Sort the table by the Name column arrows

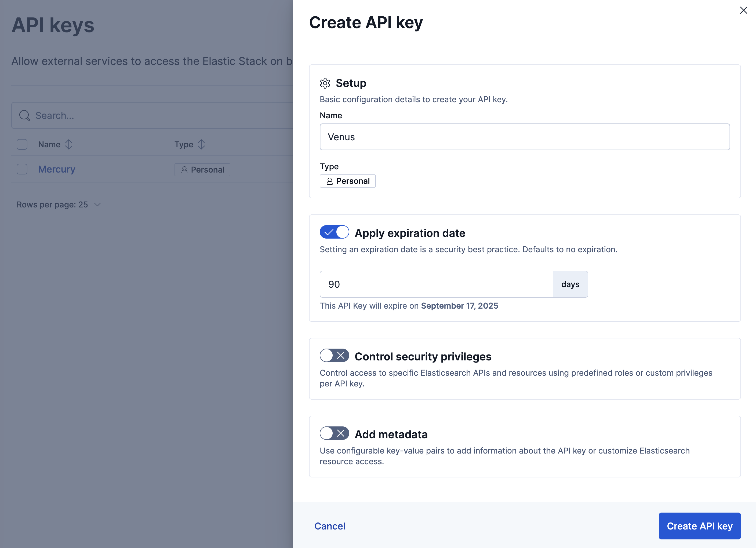pyautogui.click(x=69, y=144)
